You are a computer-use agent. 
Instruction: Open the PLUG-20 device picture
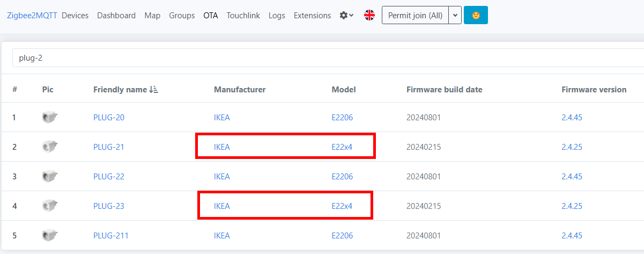[x=49, y=117]
